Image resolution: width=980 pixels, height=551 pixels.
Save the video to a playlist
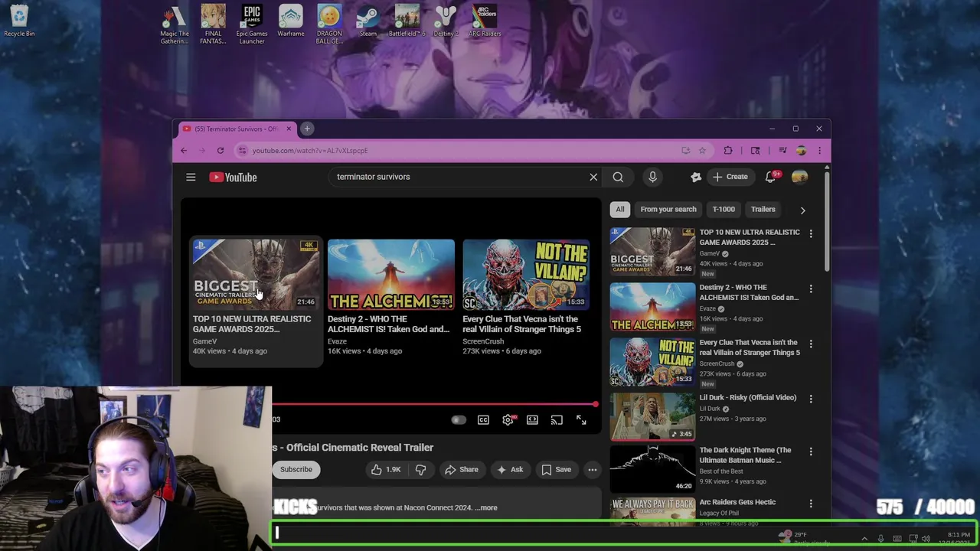[x=557, y=469]
